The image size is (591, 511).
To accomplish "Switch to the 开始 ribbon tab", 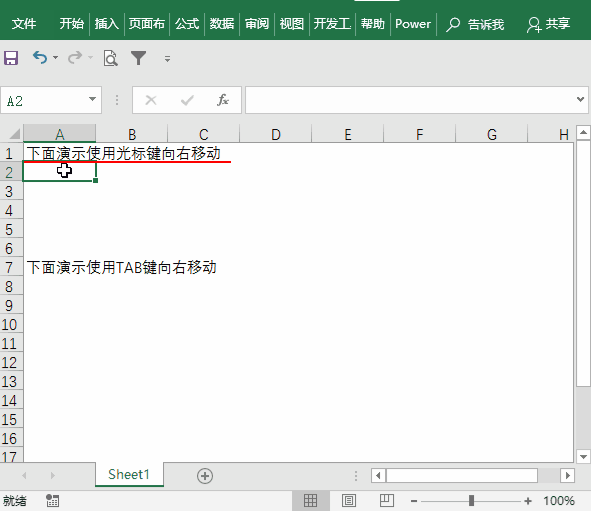I will pyautogui.click(x=71, y=24).
